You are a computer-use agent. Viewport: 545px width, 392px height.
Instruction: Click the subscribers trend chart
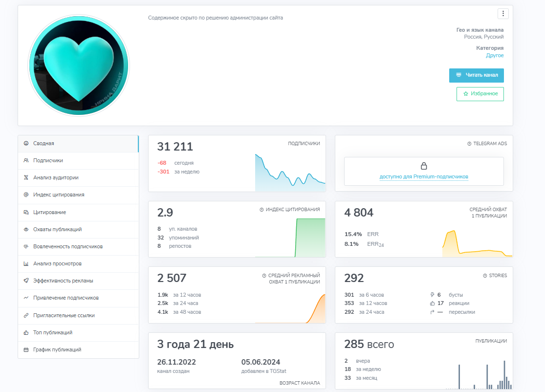[290, 174]
